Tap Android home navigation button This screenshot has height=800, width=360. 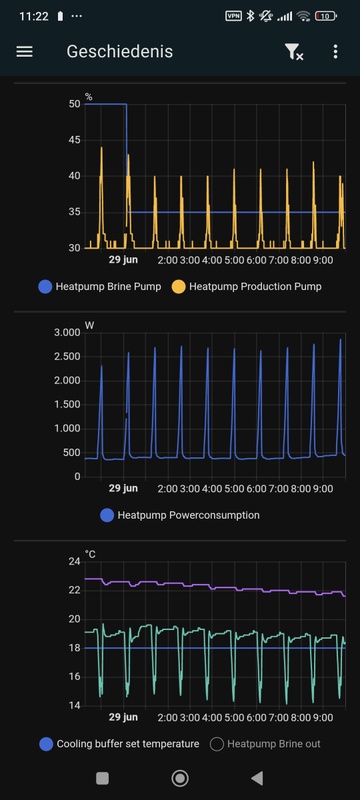pyautogui.click(x=180, y=778)
